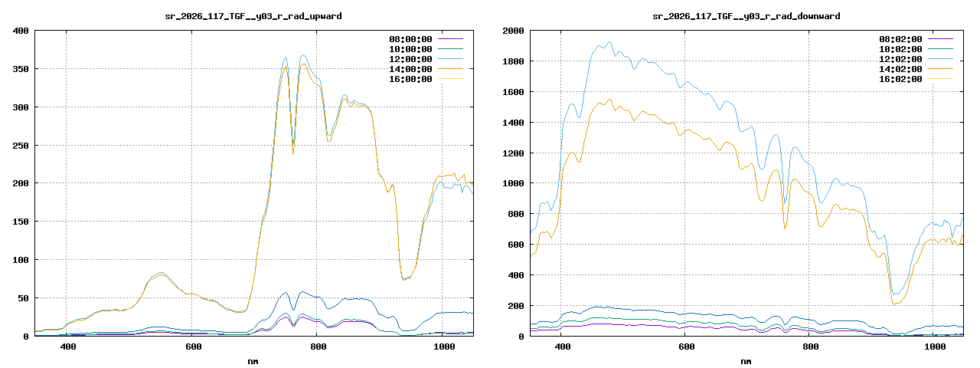Click the nm axis label under upward chart

tap(253, 360)
